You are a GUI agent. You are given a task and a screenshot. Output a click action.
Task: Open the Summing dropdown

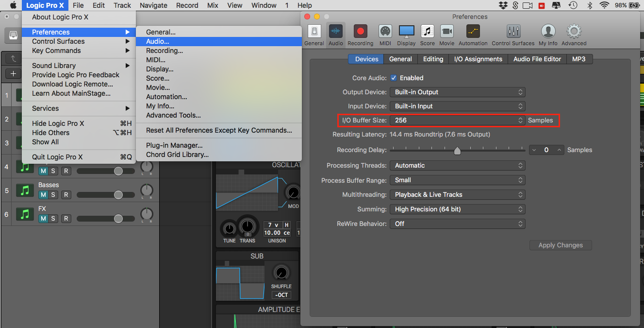[458, 209]
